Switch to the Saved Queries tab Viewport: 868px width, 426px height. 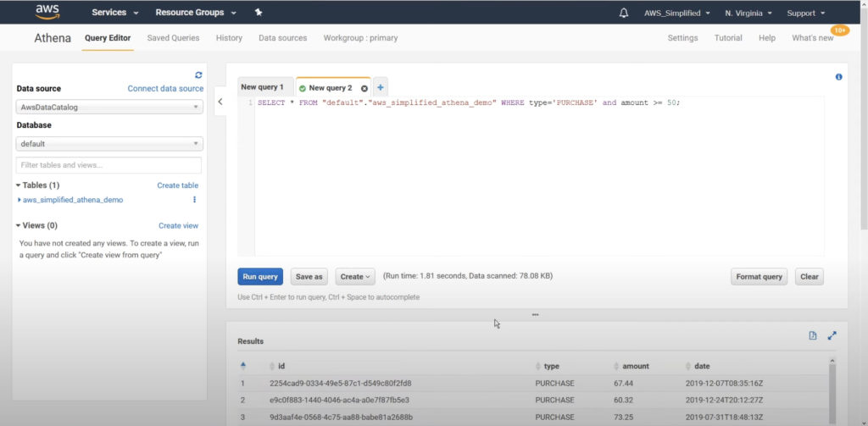pyautogui.click(x=173, y=38)
